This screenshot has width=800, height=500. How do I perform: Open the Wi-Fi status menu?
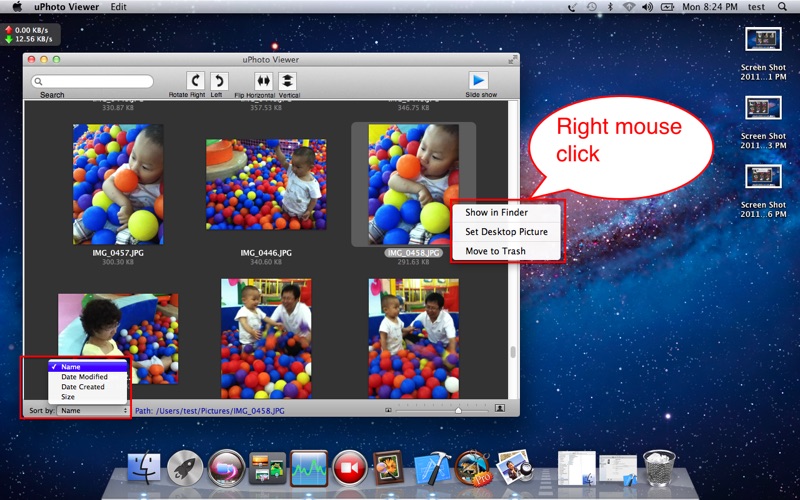pyautogui.click(x=629, y=7)
